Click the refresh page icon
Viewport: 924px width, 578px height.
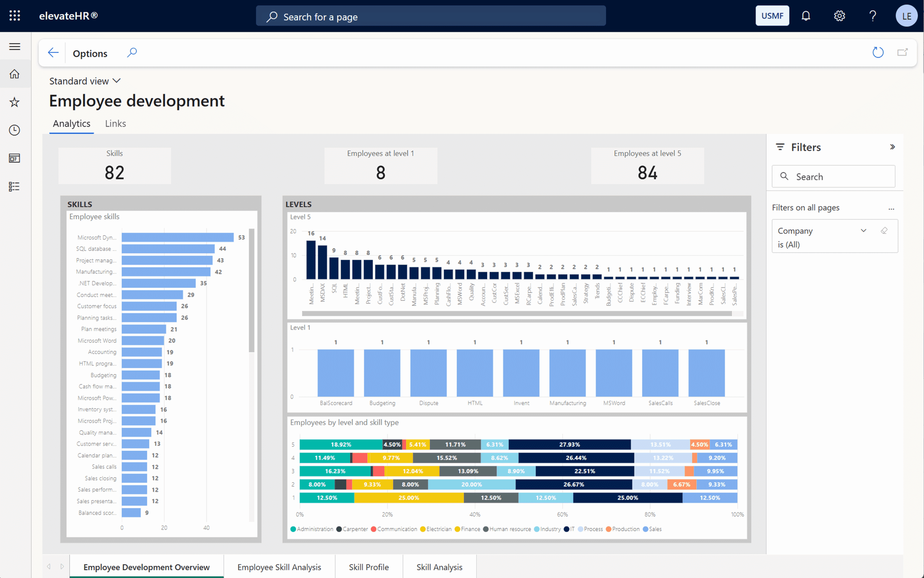tap(878, 52)
